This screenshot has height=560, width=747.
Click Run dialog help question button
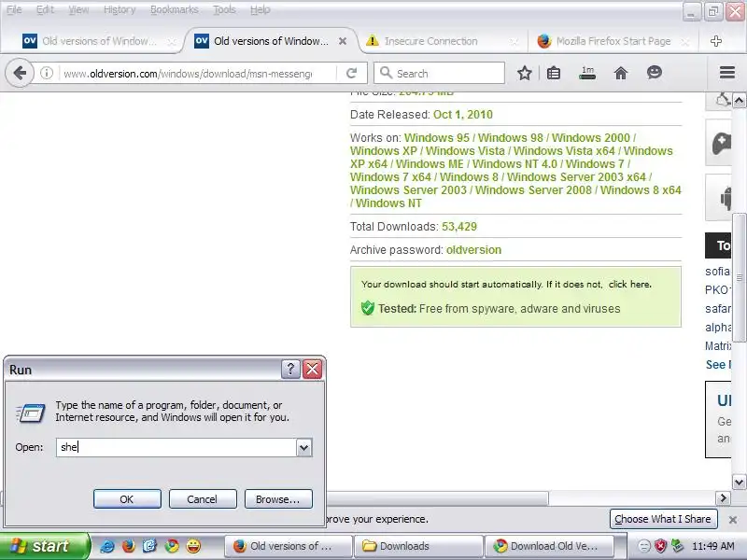pyautogui.click(x=290, y=369)
